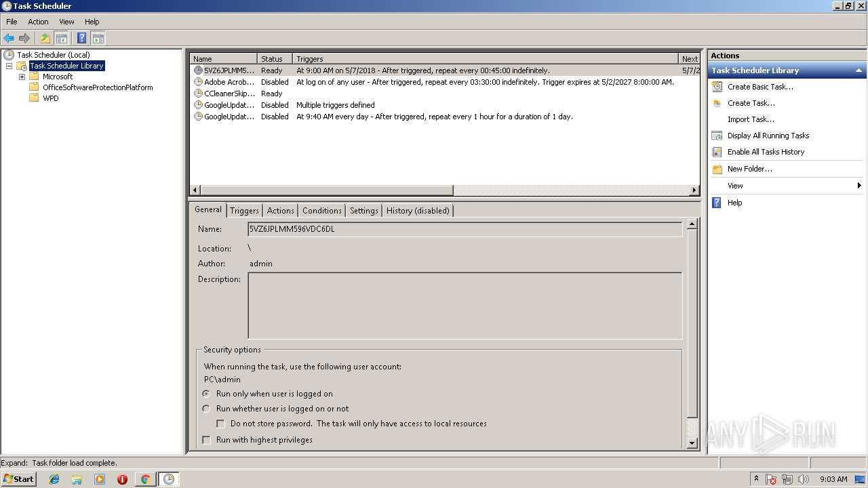Open the Help menu
This screenshot has height=488, width=868.
[x=92, y=22]
